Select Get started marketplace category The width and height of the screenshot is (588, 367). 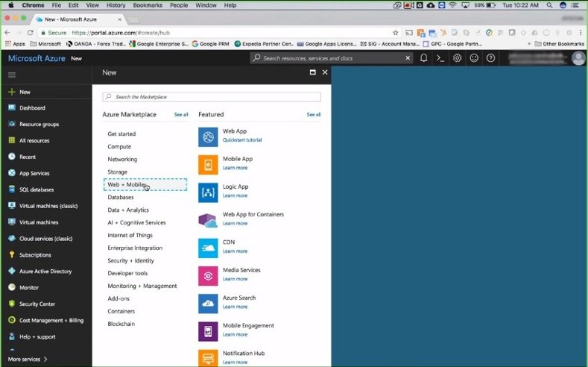(x=121, y=134)
